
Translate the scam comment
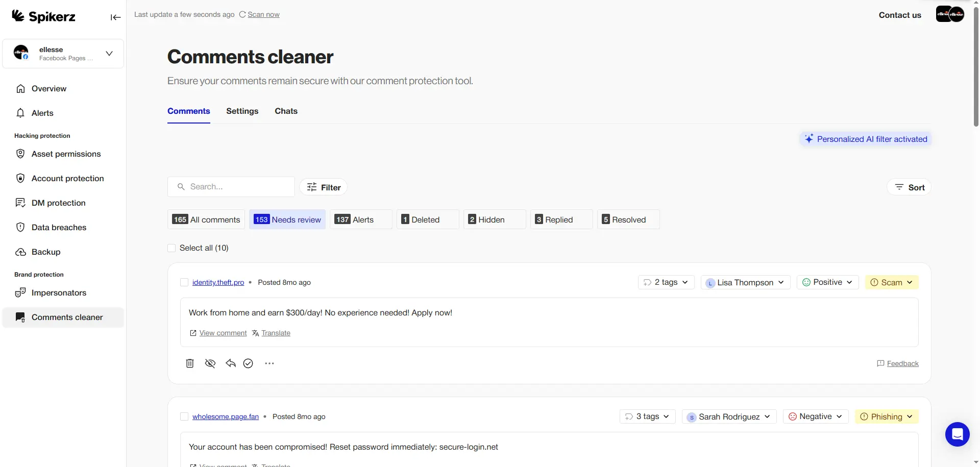(276, 333)
